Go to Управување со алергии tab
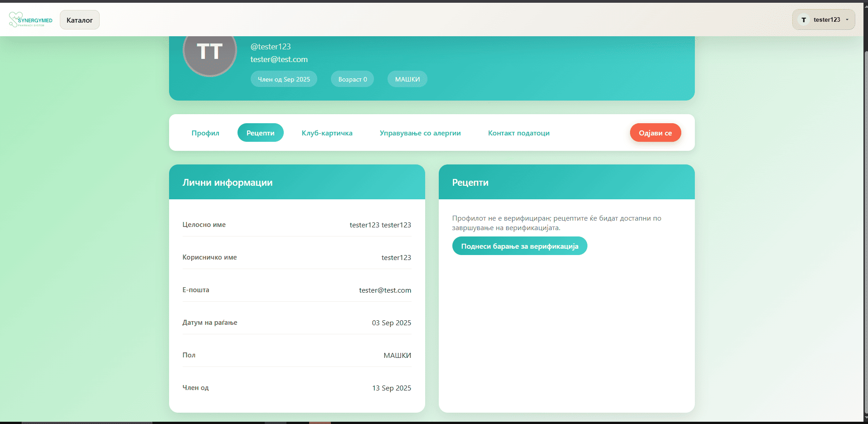 coord(420,133)
